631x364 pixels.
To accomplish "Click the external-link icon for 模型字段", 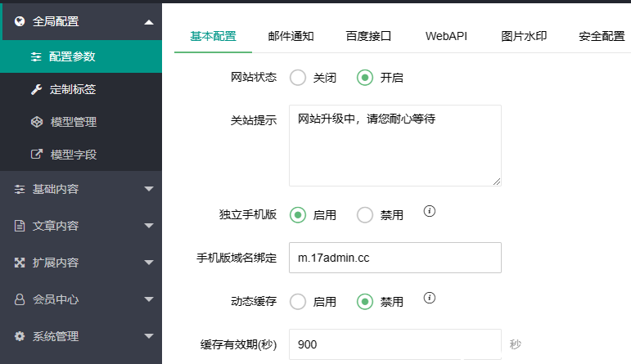I will 37,154.
